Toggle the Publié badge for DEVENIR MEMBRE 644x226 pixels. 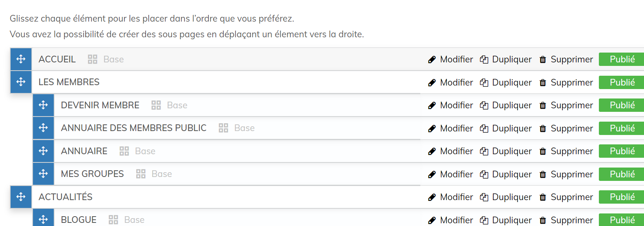[x=622, y=105]
